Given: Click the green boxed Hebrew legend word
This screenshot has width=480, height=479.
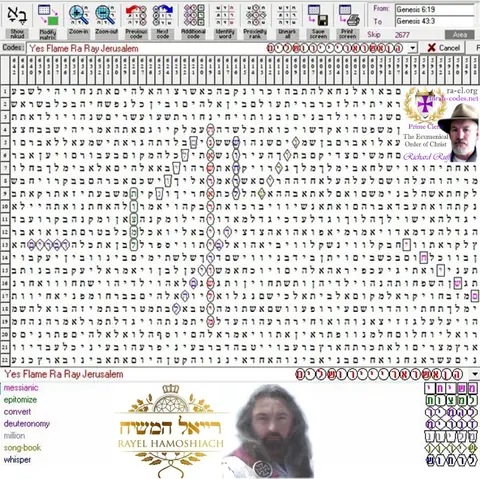Looking at the screenshot, I should pos(451,400).
